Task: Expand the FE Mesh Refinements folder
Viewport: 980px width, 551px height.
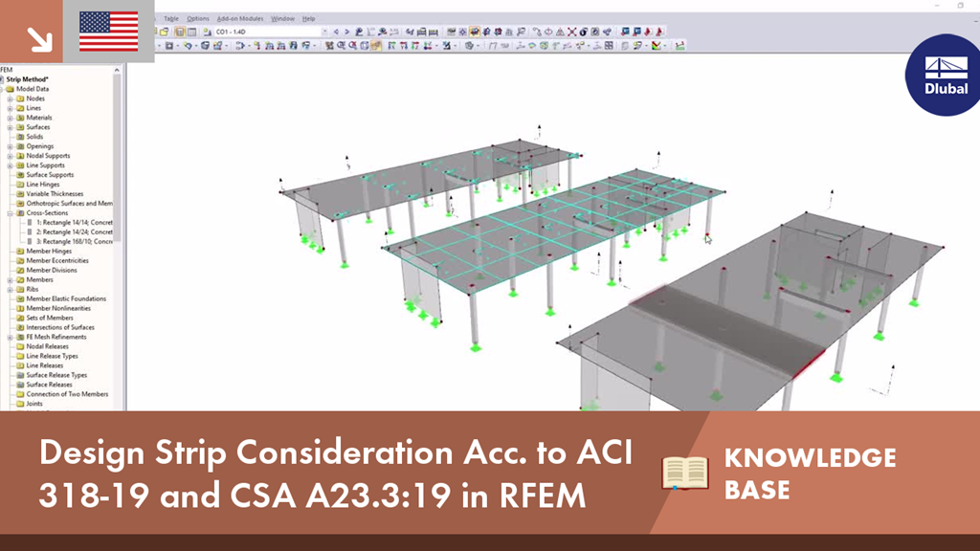Action: (10, 337)
